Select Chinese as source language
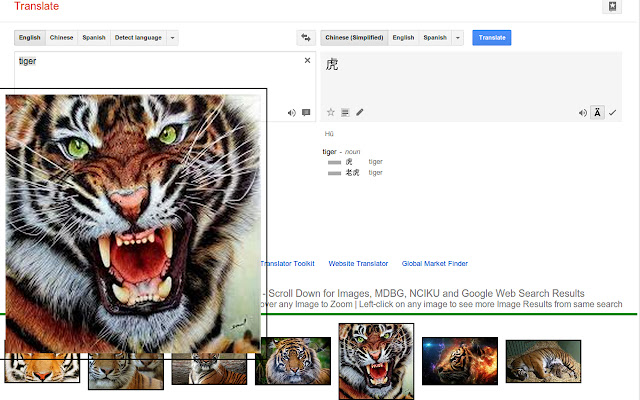The image size is (640, 400). 61,38
